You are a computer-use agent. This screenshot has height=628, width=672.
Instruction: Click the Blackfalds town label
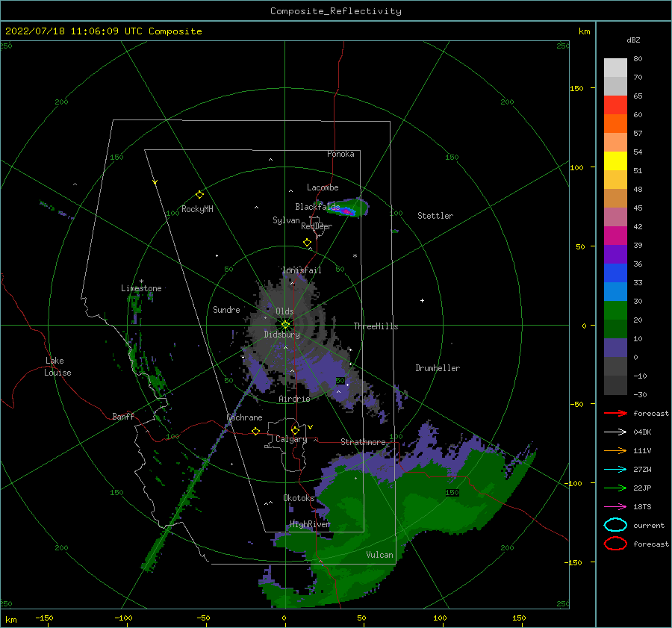(317, 207)
